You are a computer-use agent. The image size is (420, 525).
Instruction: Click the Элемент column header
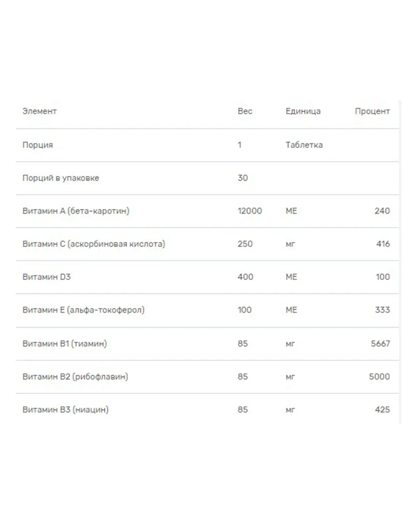40,111
